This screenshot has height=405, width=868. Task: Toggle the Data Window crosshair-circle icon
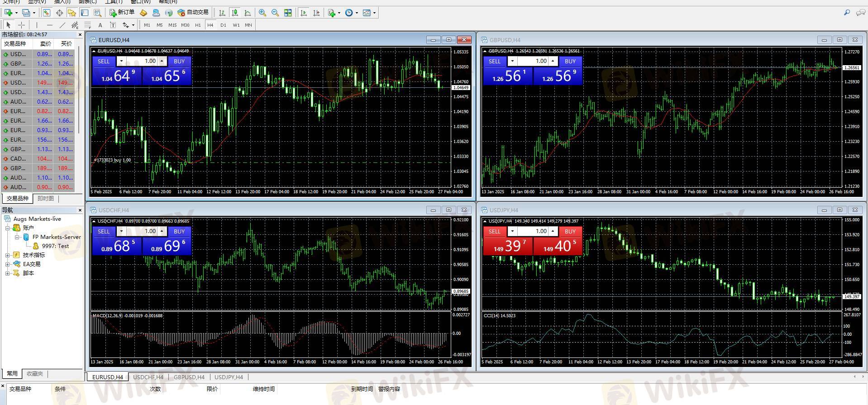pyautogui.click(x=59, y=13)
